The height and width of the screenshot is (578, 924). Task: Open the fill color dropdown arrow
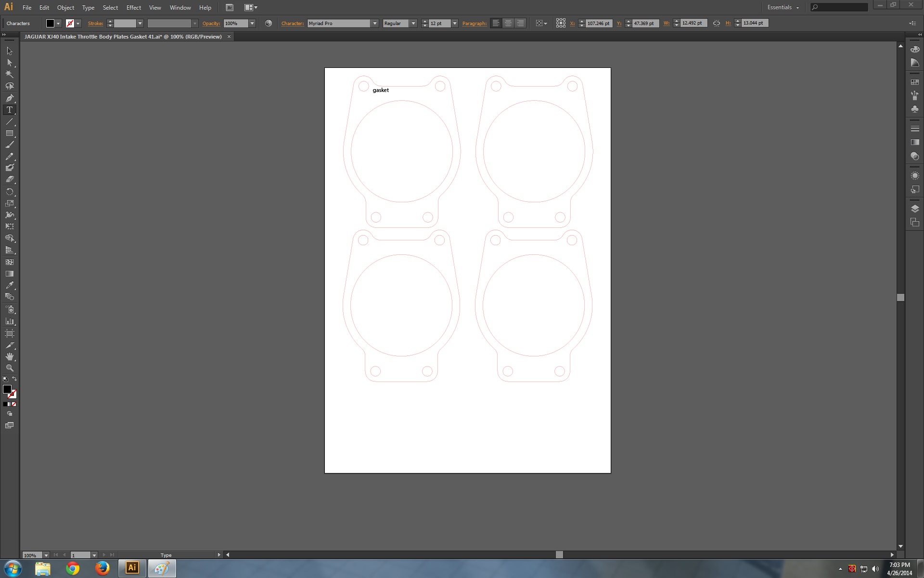click(58, 23)
